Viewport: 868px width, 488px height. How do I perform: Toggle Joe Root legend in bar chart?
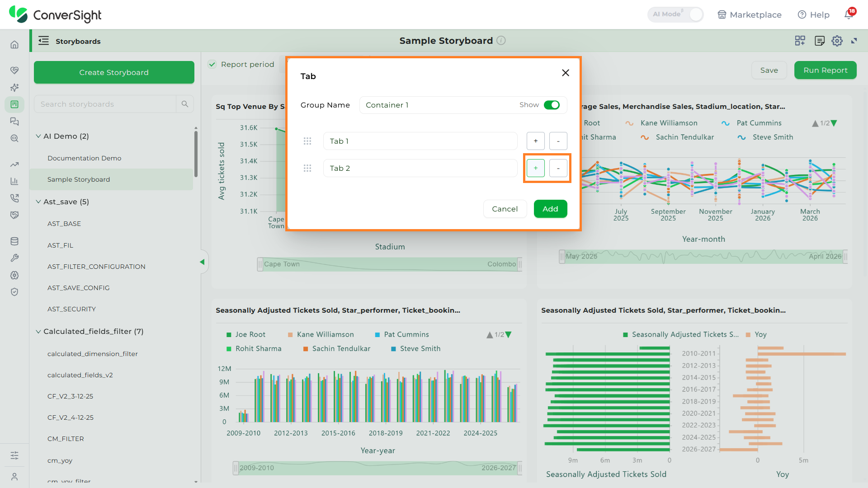(x=245, y=334)
